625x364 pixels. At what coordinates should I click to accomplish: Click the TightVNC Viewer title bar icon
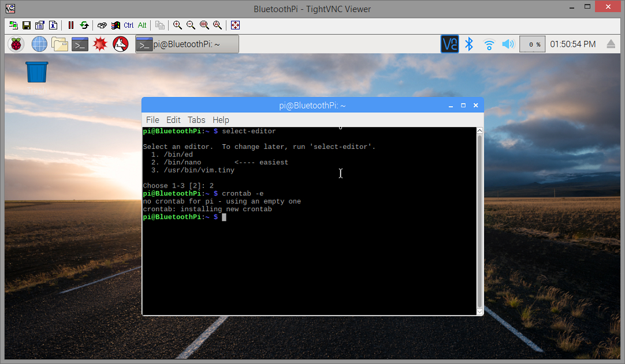click(x=10, y=8)
